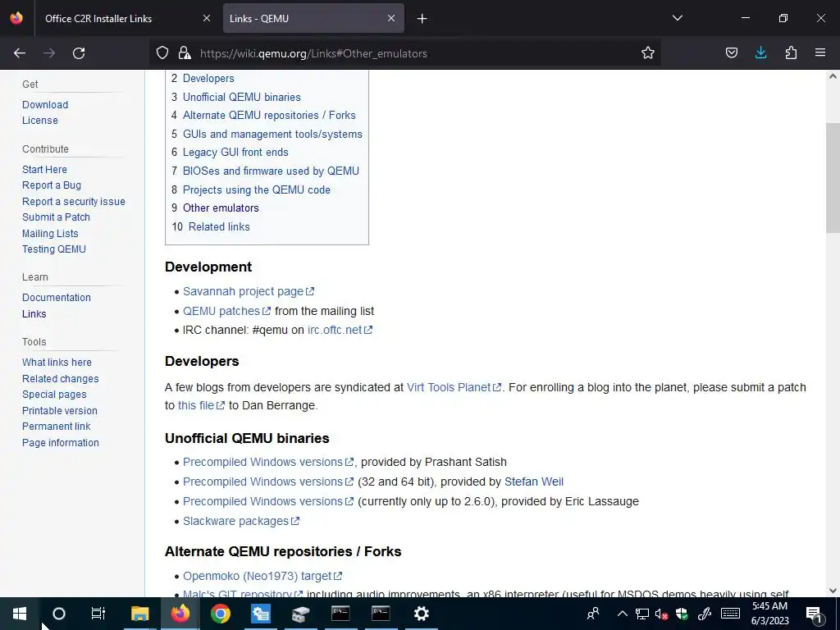
Task: Open Savannah project page link
Action: pos(248,291)
